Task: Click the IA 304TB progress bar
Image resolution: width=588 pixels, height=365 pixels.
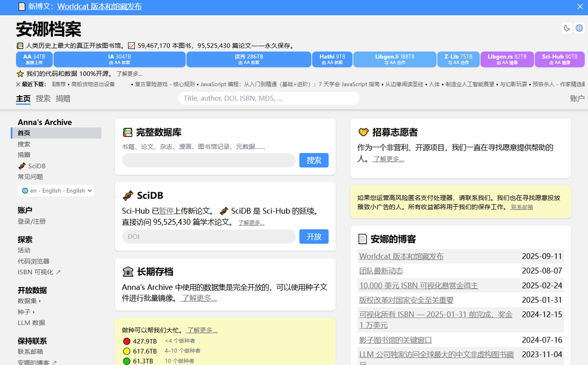Action: [120, 59]
